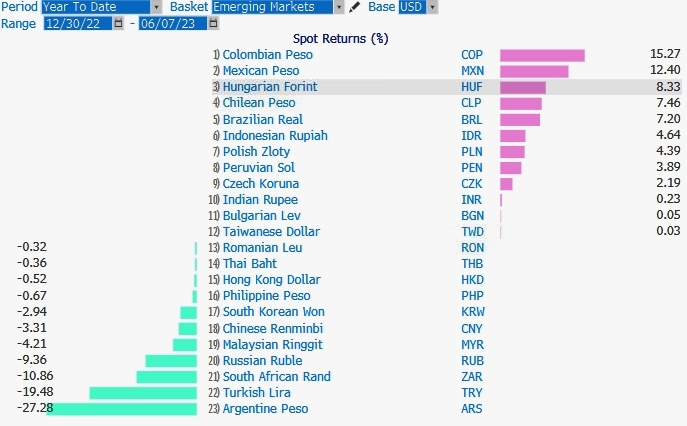Click the Colombian Peso pink return bar

542,55
